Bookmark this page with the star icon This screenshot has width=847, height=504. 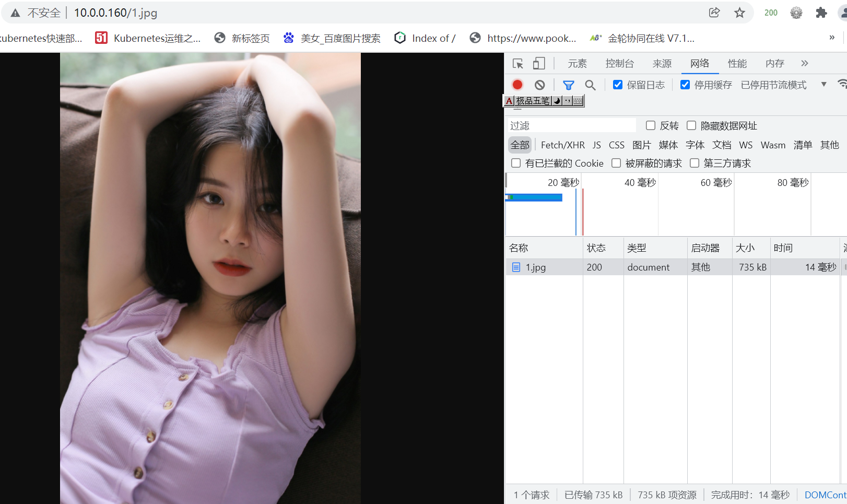click(x=739, y=13)
